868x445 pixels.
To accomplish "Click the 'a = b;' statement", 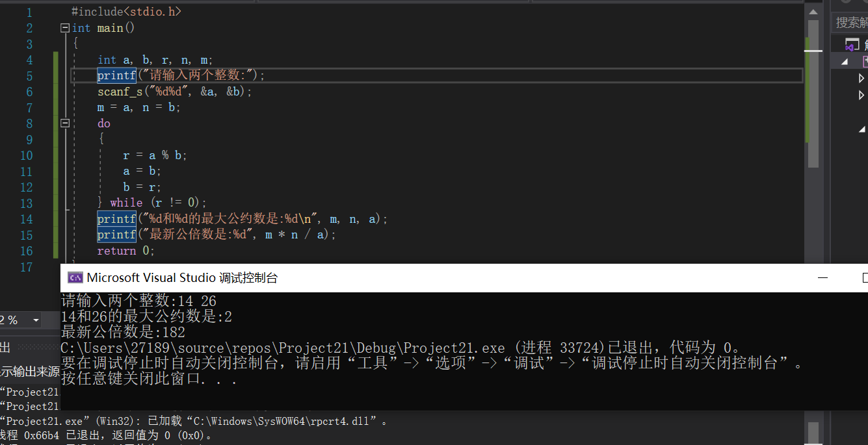I will click(x=142, y=171).
